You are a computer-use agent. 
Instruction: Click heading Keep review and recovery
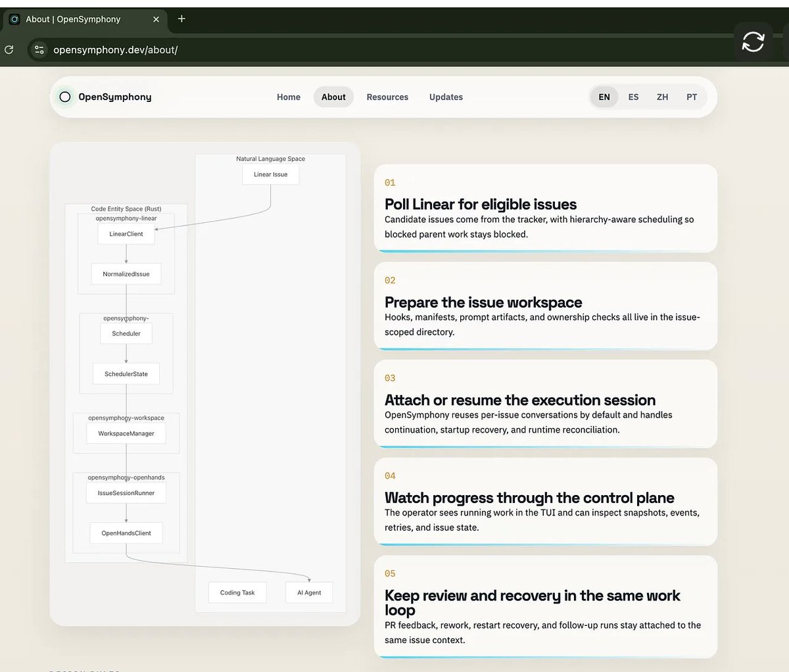(533, 602)
